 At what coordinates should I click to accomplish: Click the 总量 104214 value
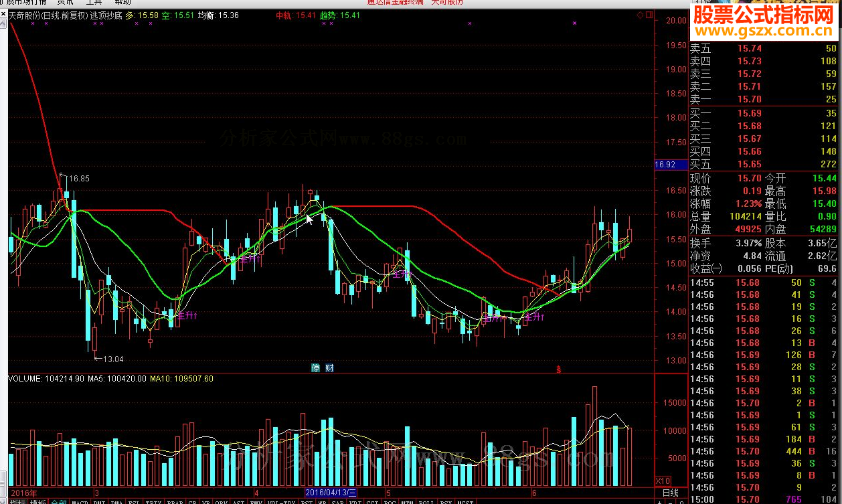pyautogui.click(x=744, y=217)
